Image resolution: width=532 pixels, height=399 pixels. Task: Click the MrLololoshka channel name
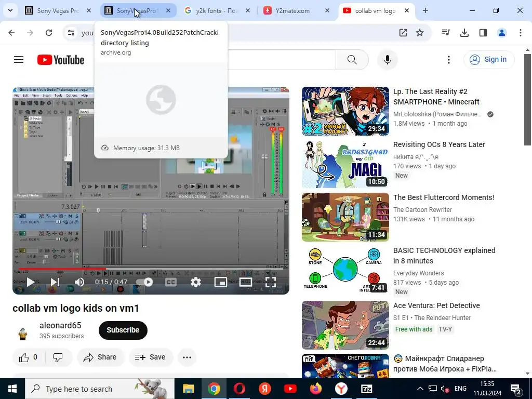tap(437, 114)
